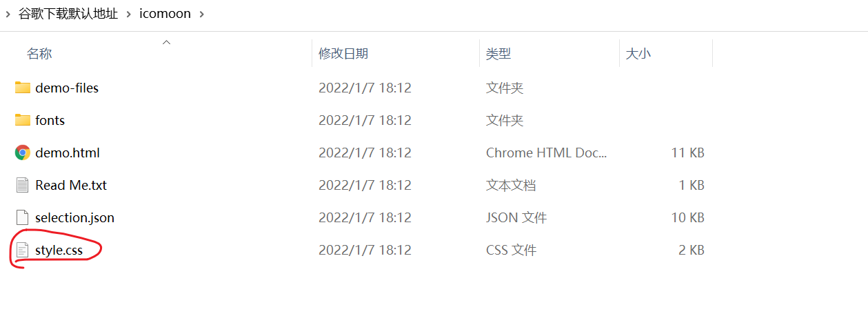The width and height of the screenshot is (868, 314).
Task: Click the style.css file icon
Action: (x=23, y=250)
